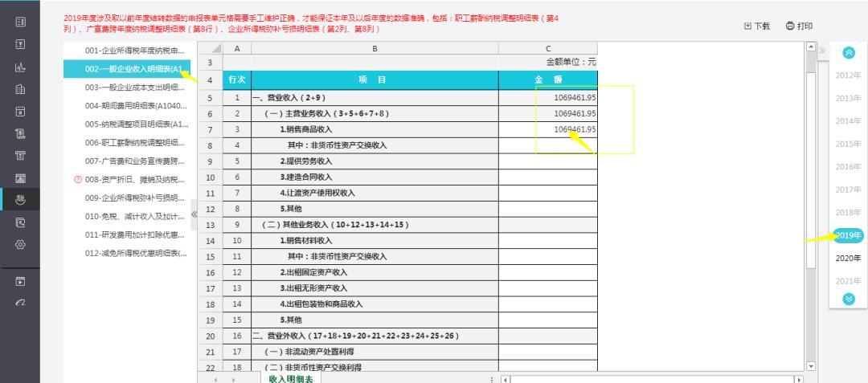Open the building icon in left sidebar
The height and width of the screenshot is (383, 868).
20,89
